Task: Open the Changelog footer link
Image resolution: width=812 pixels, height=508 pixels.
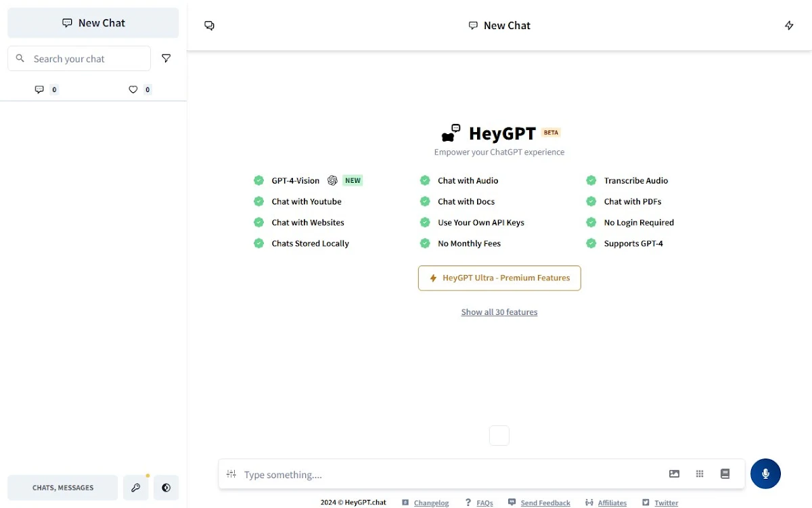Action: [x=431, y=503]
